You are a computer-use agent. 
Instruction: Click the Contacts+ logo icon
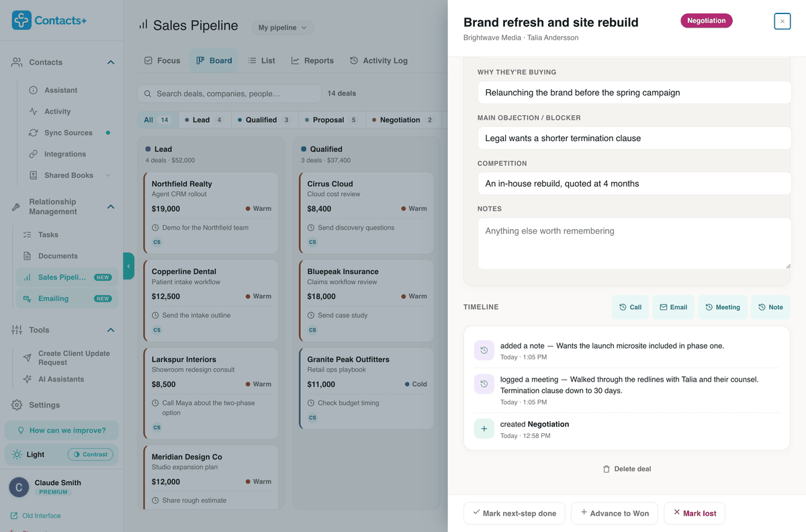click(21, 20)
